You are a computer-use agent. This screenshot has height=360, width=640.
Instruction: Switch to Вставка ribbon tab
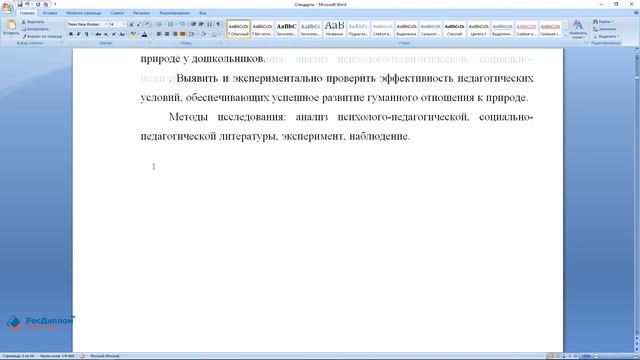coord(50,13)
